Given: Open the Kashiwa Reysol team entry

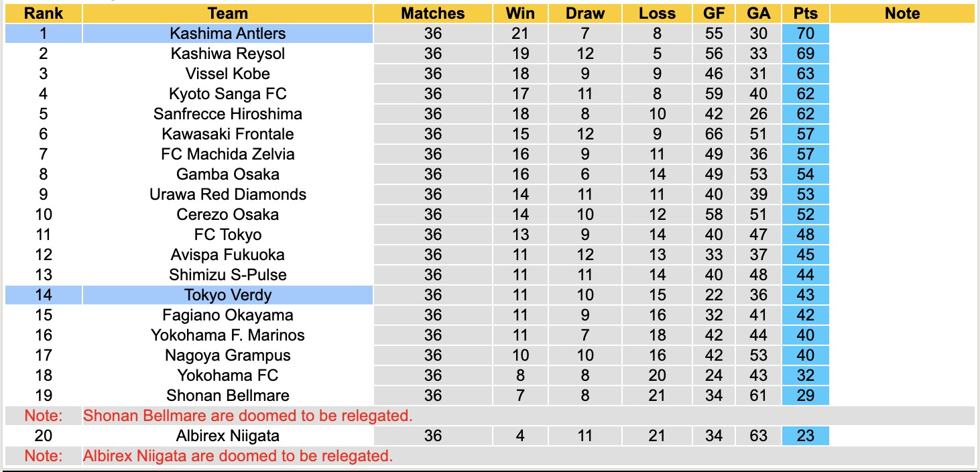Looking at the screenshot, I should pos(227,54).
